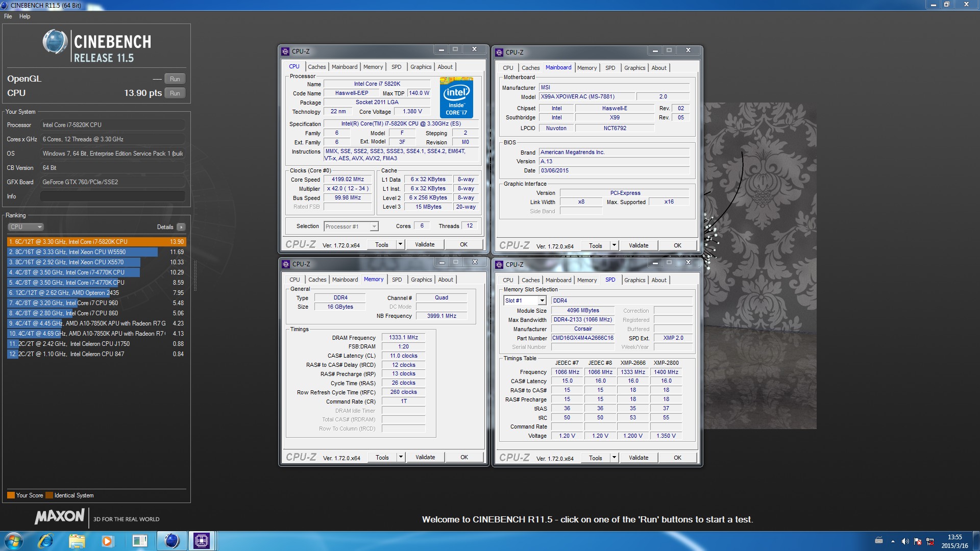Open About tab in Mainboard window
This screenshot has width=980, height=551.
pos(658,68)
